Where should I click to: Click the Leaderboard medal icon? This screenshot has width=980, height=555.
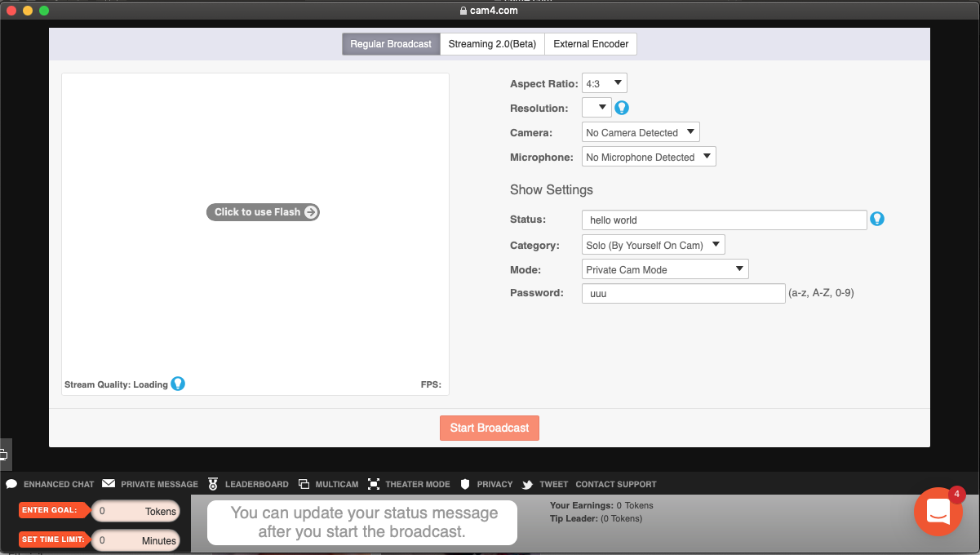[213, 484]
